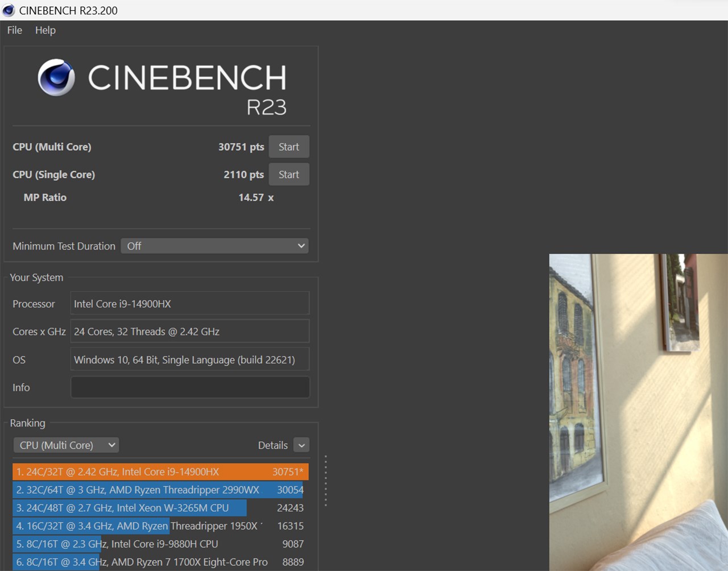Click the rendered room preview image
The width and height of the screenshot is (728, 571).
coord(638,412)
